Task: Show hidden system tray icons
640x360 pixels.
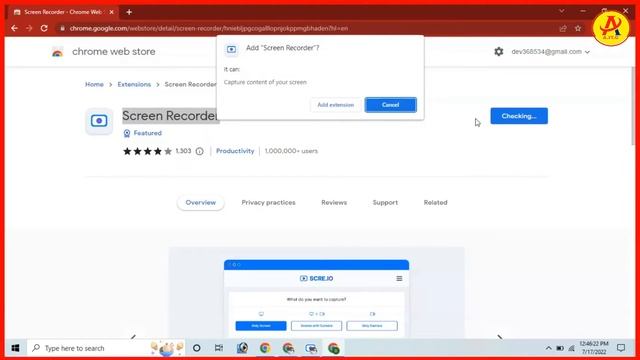Action: pos(548,348)
